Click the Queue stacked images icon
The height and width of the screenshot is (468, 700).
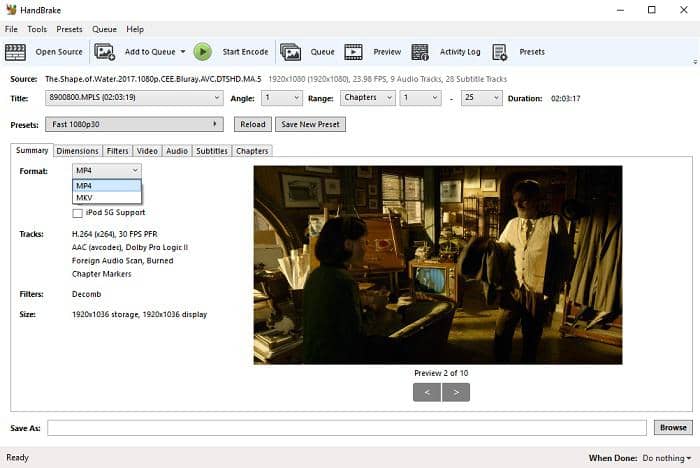(x=290, y=52)
